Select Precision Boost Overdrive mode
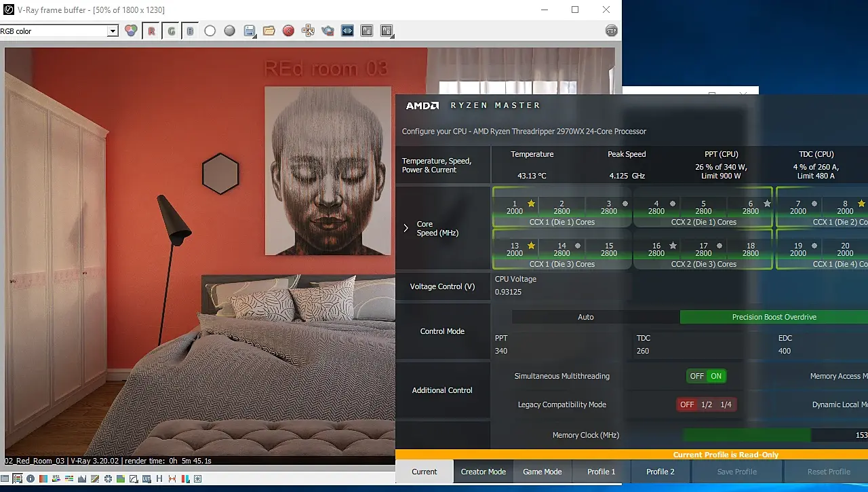Viewport: 868px width, 492px height. (x=774, y=317)
